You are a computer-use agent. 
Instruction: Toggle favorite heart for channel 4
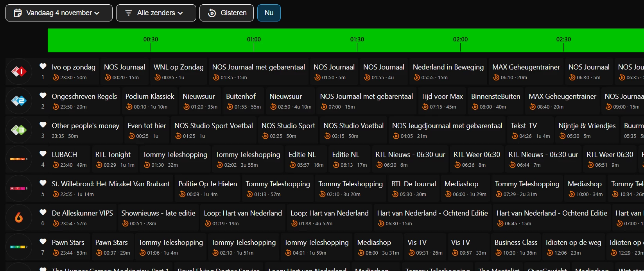point(43,154)
